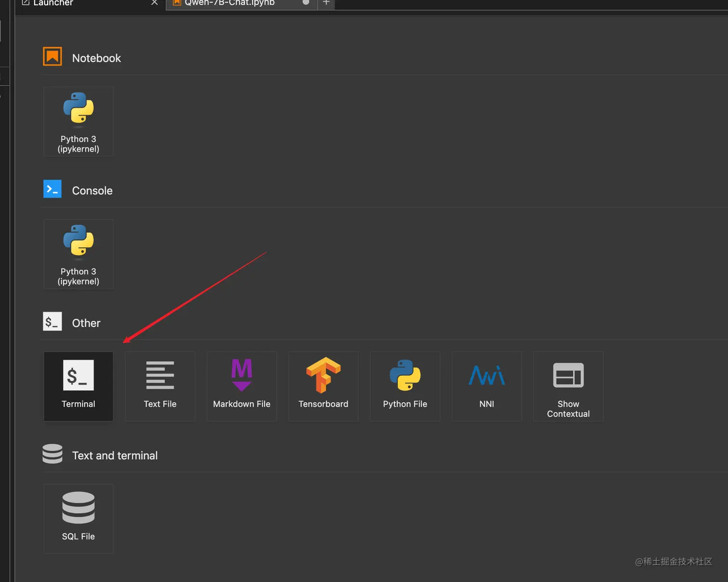Click the Text and terminal database icon
Screen dimensions: 728x582
pos(52,454)
